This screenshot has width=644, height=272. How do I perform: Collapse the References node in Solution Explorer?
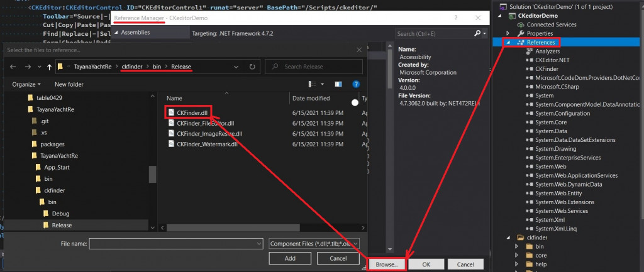[508, 42]
